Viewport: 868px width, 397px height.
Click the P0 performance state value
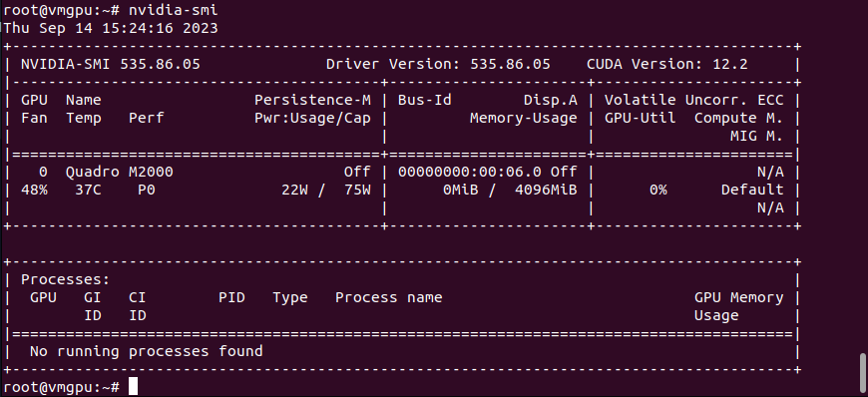(x=147, y=190)
